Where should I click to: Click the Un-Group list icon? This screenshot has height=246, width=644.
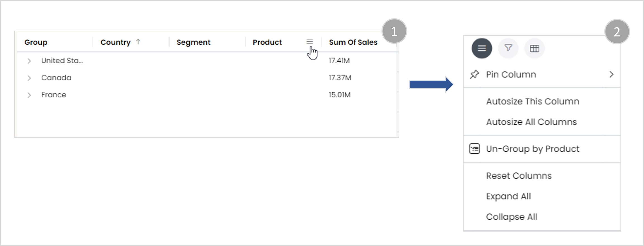coord(474,149)
